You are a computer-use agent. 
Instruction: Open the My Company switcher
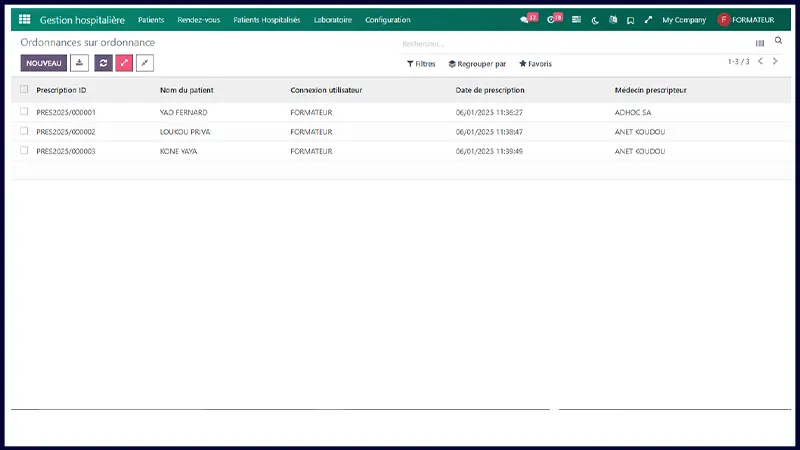684,20
